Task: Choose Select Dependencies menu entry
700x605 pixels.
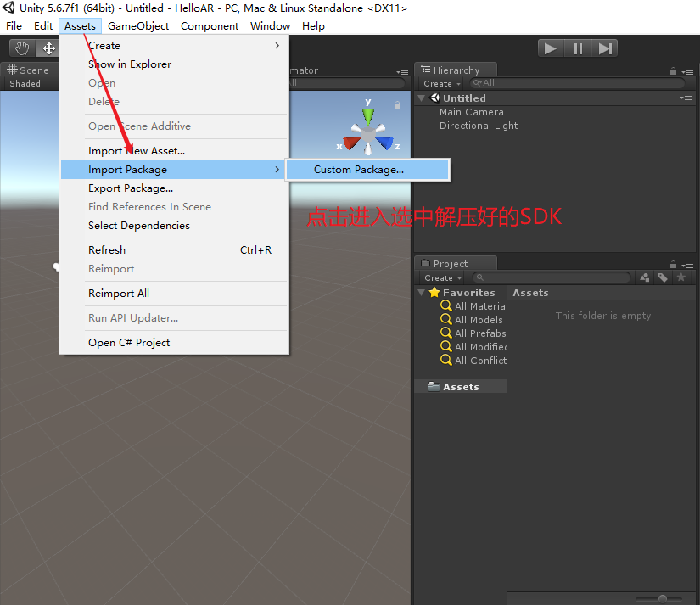Action: point(173,226)
